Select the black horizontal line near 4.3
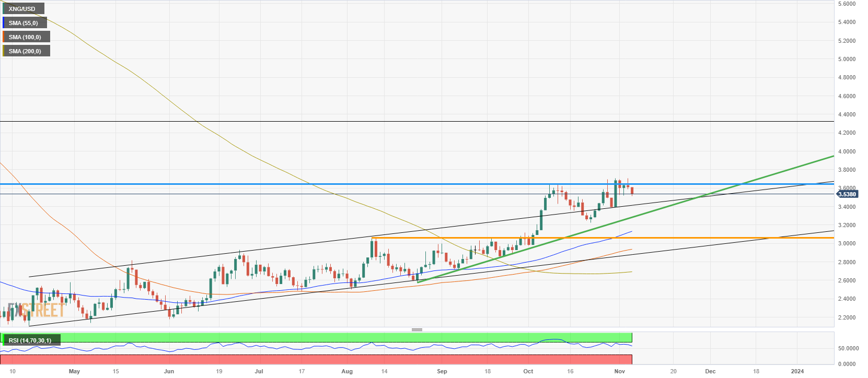 418,122
